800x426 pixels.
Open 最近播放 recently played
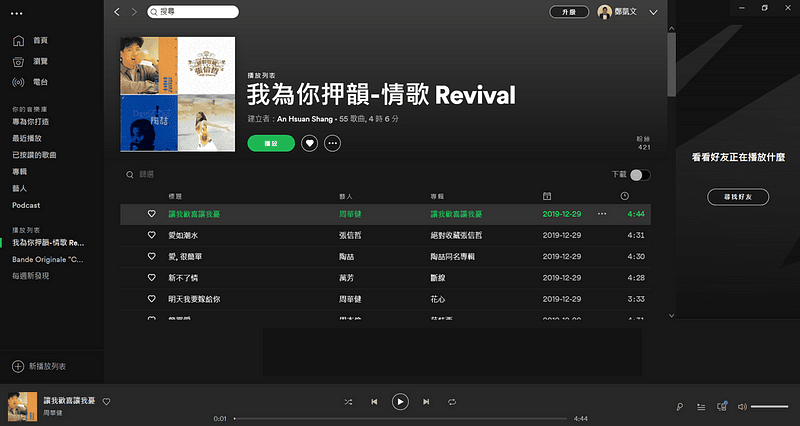pos(27,138)
